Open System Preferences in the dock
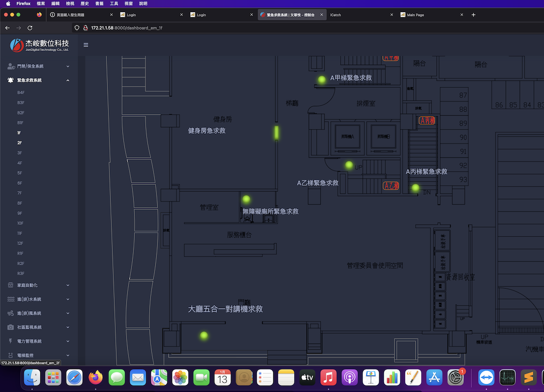This screenshot has height=392, width=544. point(455,377)
